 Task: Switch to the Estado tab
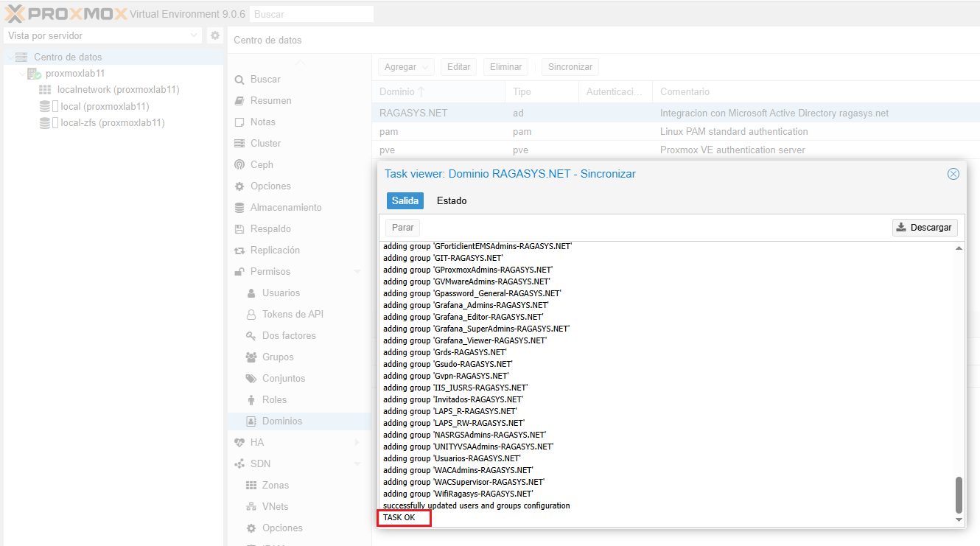click(x=452, y=200)
